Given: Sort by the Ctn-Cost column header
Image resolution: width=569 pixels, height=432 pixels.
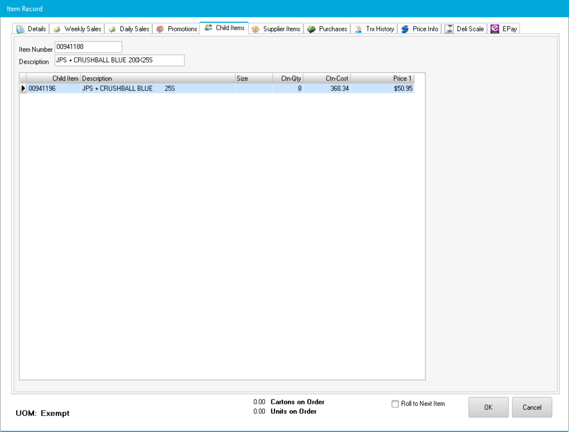Looking at the screenshot, I should point(327,78).
